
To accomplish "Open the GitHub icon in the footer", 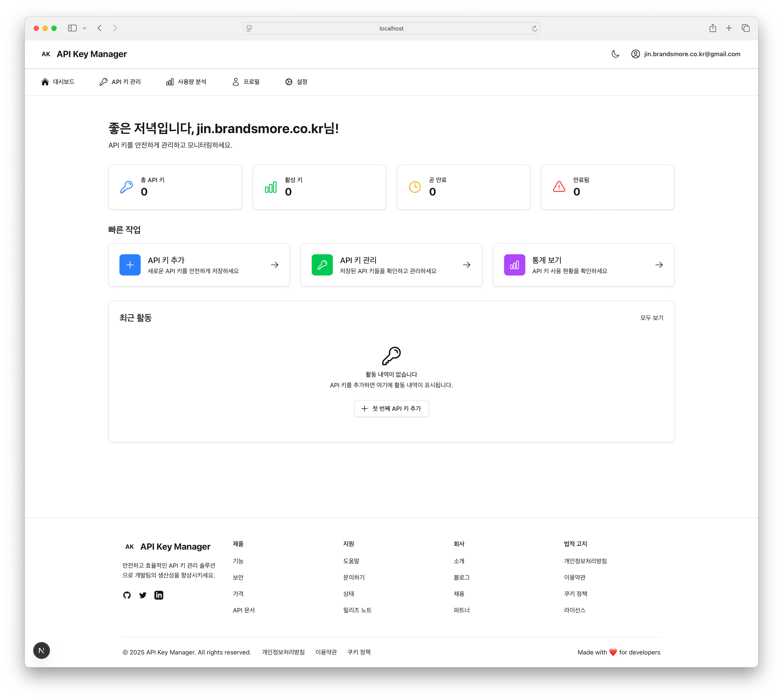I will (127, 595).
